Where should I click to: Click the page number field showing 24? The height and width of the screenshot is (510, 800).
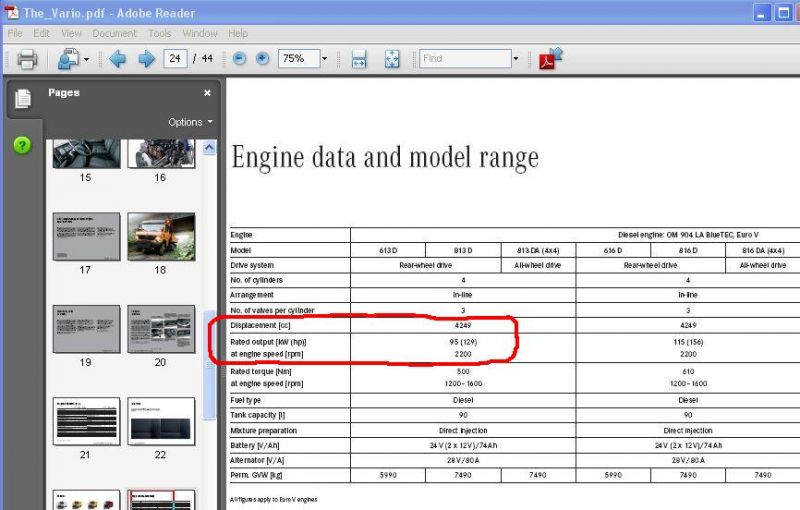(x=175, y=59)
